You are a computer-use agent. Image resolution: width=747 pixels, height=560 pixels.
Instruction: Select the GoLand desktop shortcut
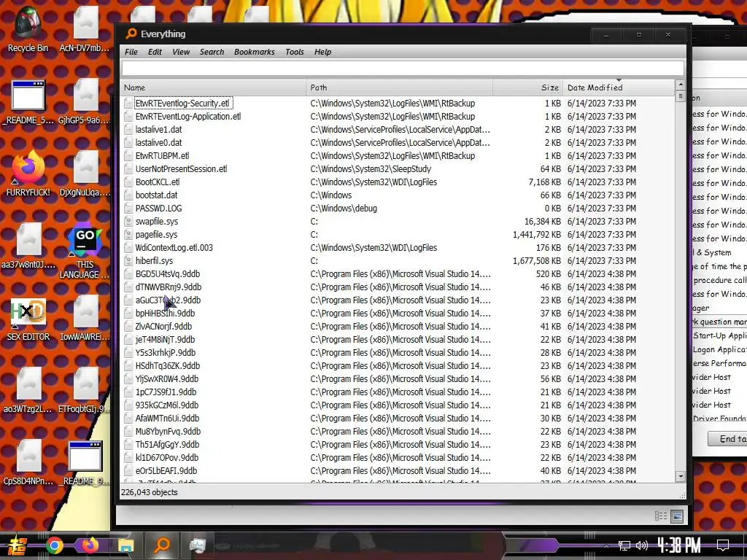point(85,251)
